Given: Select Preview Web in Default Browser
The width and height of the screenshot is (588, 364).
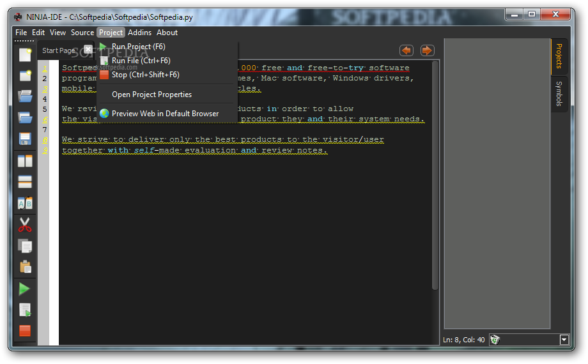Looking at the screenshot, I should (x=167, y=114).
